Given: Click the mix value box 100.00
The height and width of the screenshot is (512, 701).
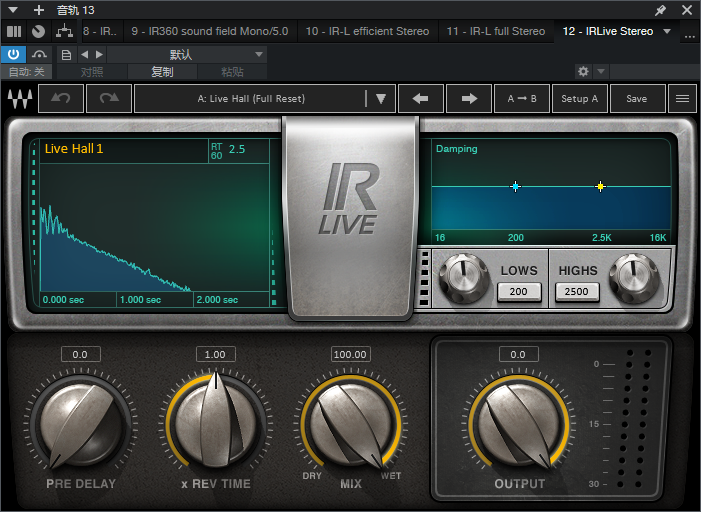Looking at the screenshot, I should 350,354.
